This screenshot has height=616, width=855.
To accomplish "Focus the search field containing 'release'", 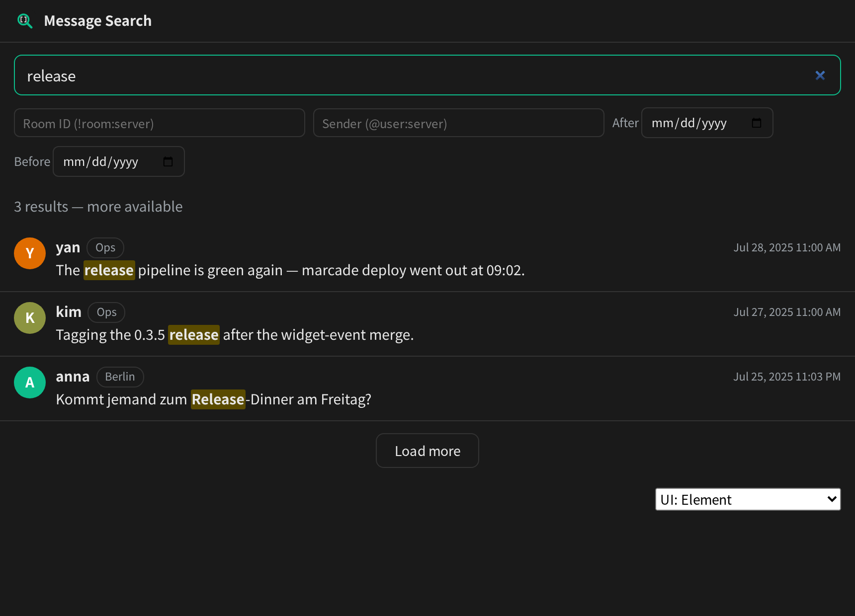I will [427, 75].
